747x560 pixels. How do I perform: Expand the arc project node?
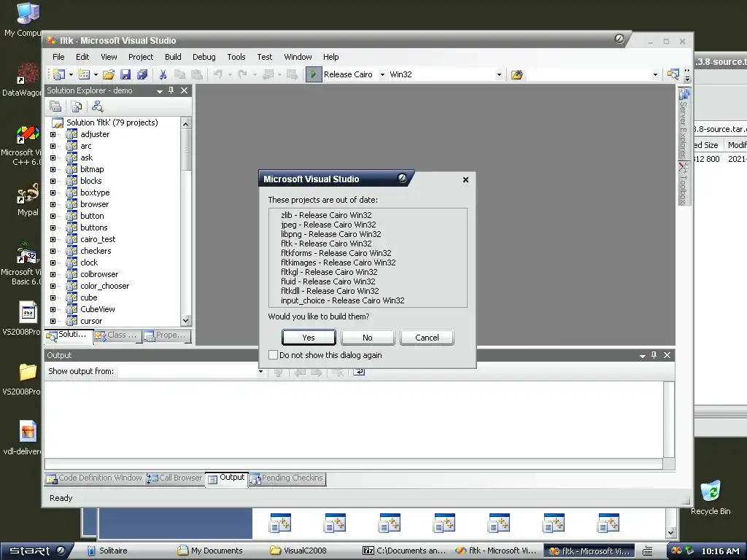pos(53,146)
